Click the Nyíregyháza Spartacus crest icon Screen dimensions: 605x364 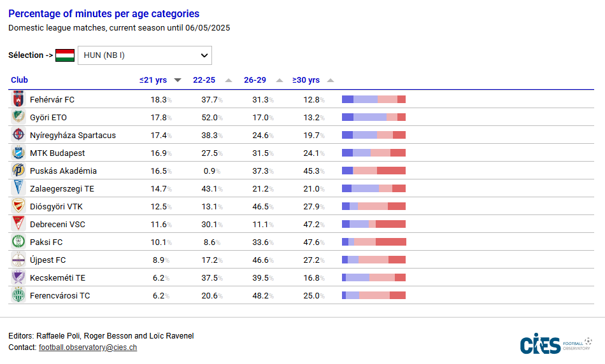tap(18, 135)
